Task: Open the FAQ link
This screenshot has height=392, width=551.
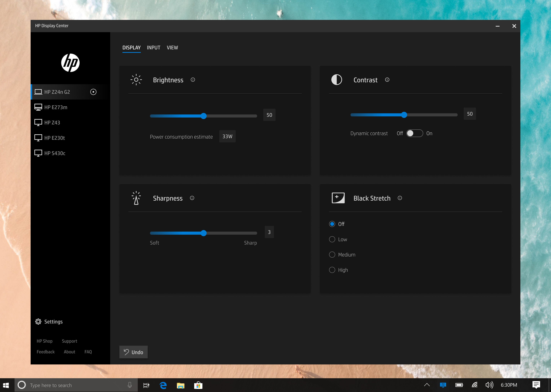Action: pos(88,352)
